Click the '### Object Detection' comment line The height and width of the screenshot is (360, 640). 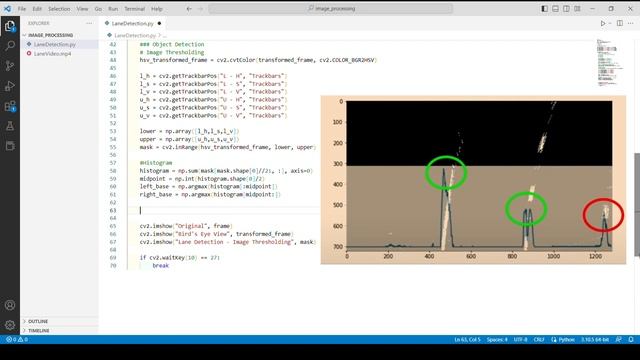click(172, 44)
